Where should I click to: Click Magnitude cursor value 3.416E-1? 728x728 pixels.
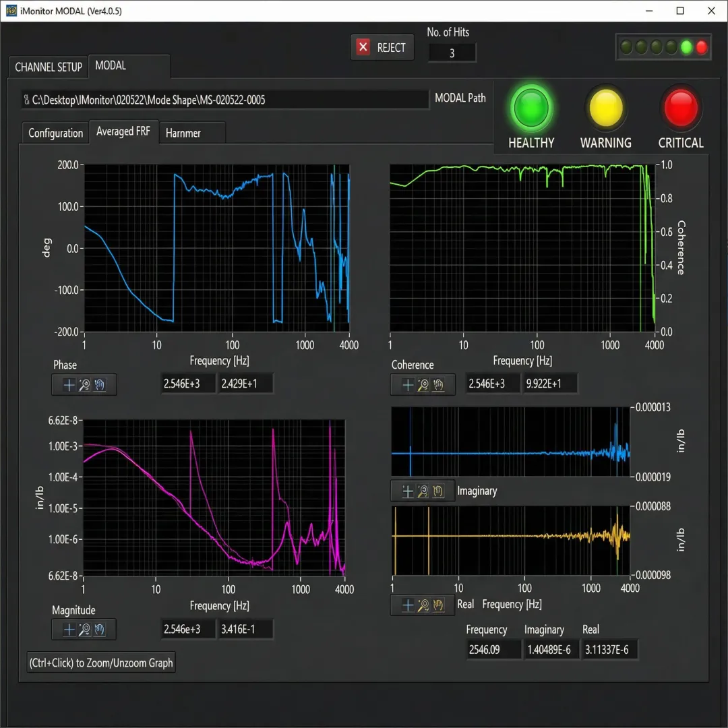coord(245,630)
